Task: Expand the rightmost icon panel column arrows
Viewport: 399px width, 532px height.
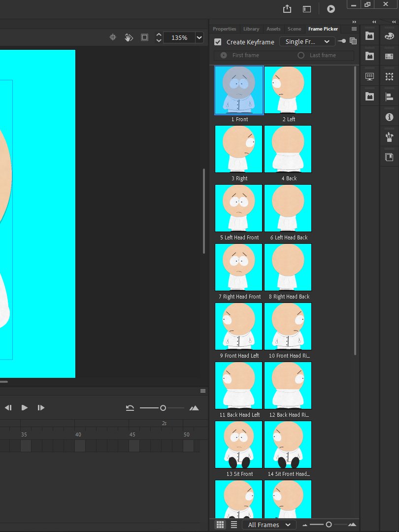Action: [x=394, y=22]
